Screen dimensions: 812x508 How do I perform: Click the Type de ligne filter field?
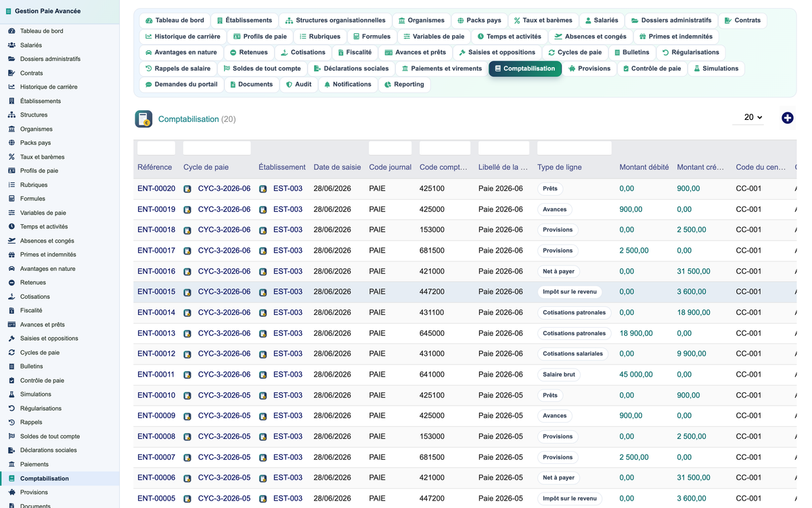click(574, 148)
